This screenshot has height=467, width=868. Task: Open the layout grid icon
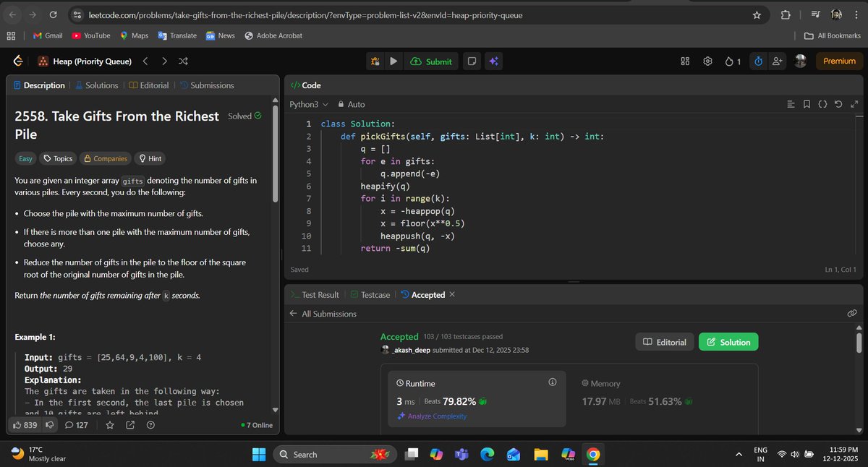(x=685, y=61)
